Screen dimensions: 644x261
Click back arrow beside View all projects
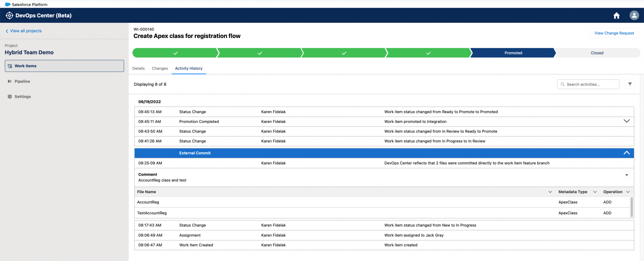tap(7, 31)
